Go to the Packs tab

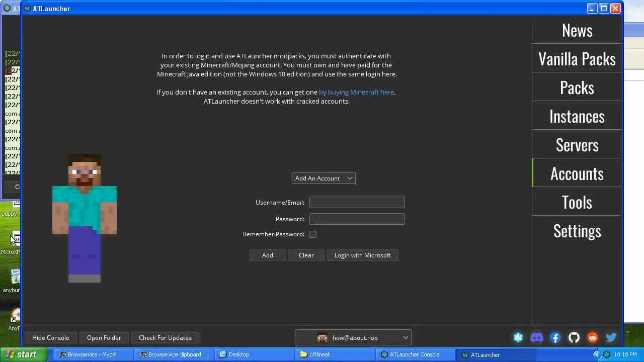[x=577, y=87]
